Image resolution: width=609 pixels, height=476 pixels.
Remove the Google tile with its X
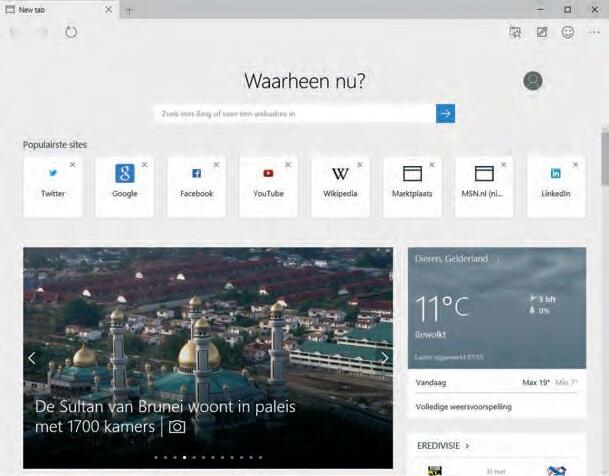click(x=144, y=165)
